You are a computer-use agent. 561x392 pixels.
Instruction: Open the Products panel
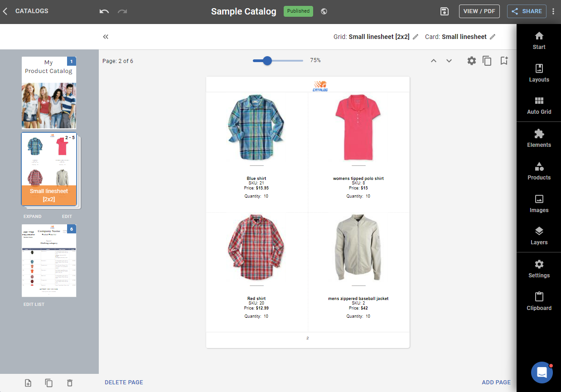pyautogui.click(x=539, y=171)
